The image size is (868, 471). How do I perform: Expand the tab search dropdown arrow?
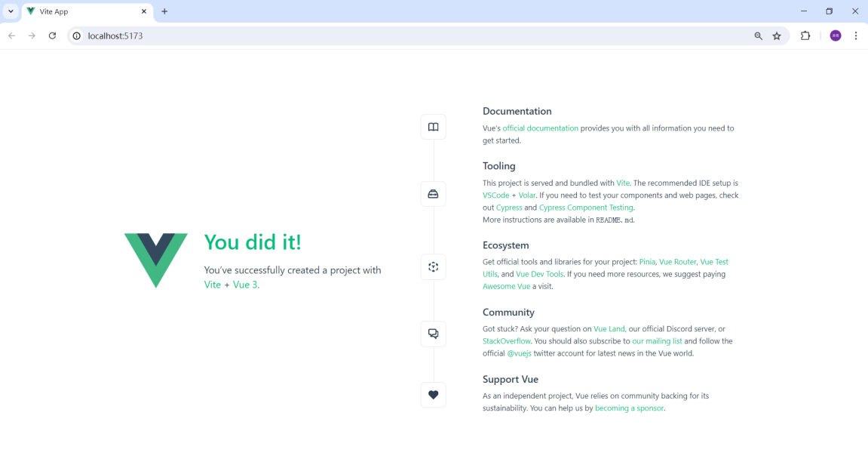click(11, 11)
